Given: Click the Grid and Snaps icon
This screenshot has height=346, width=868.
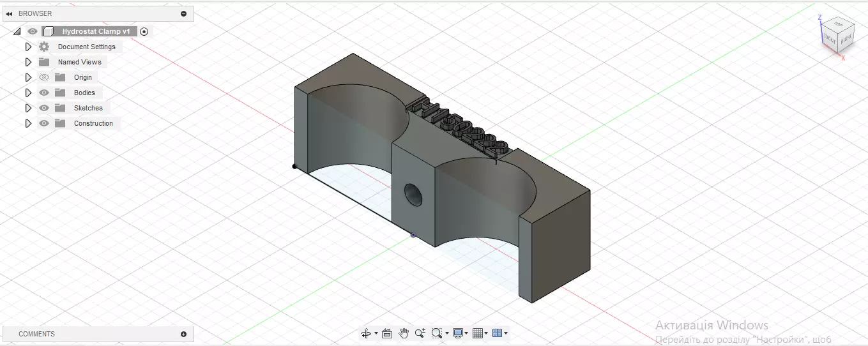Looking at the screenshot, I should 477,333.
